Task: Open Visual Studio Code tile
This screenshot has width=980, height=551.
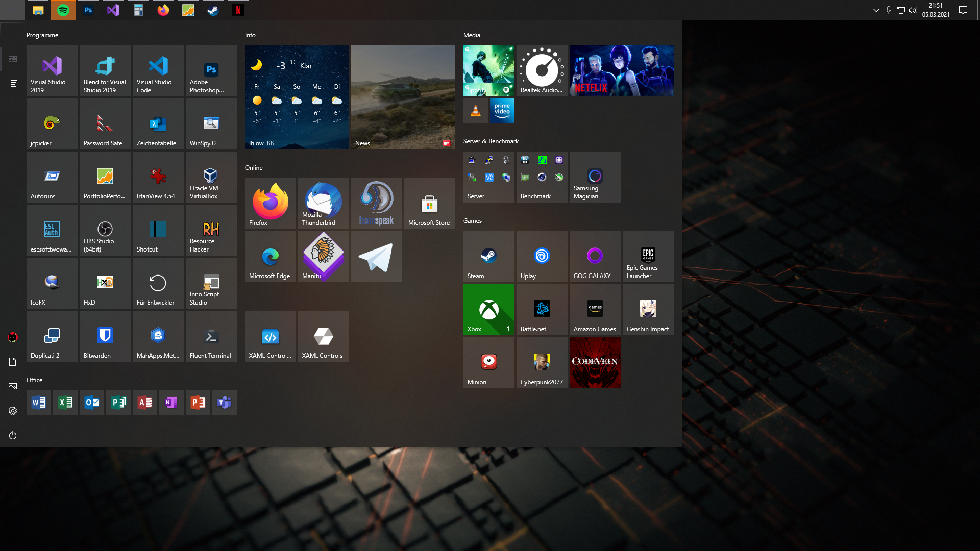Action: (x=158, y=71)
